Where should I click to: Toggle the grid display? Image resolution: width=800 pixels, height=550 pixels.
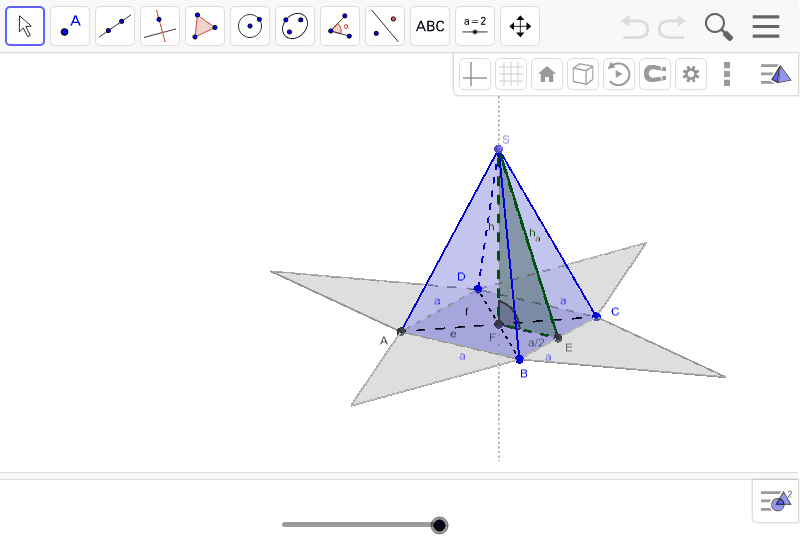click(511, 74)
